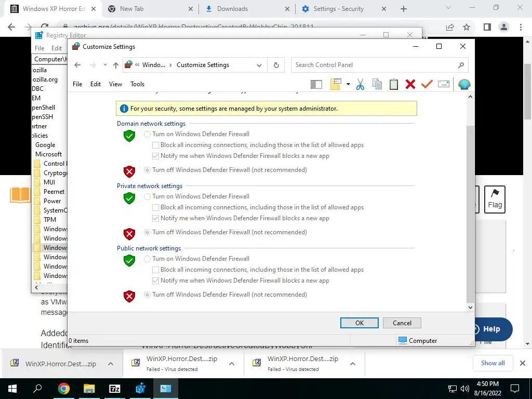Click the Search Control Panel field

[380, 65]
